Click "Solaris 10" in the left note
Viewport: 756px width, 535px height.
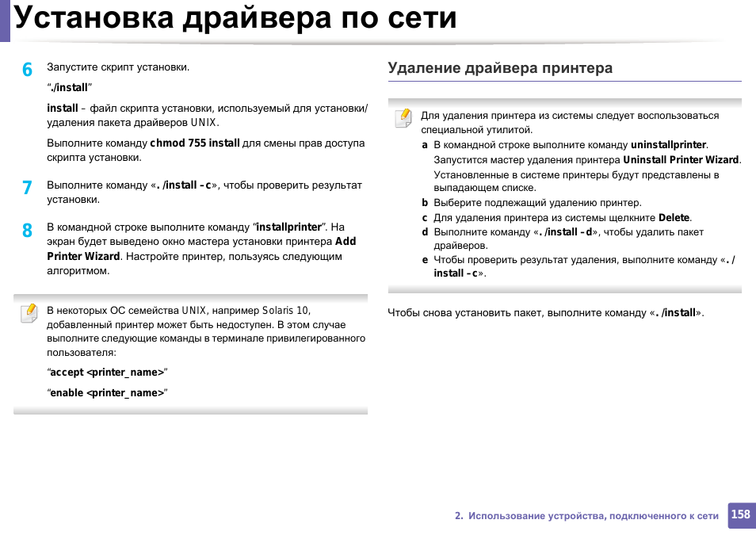287,311
